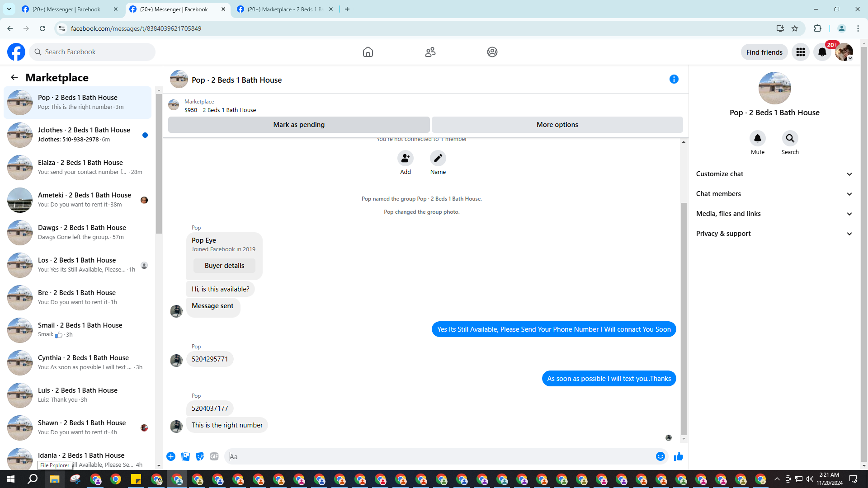Viewport: 868px width, 488px height.
Task: Edit group name with the Name pencil icon
Action: click(x=438, y=158)
